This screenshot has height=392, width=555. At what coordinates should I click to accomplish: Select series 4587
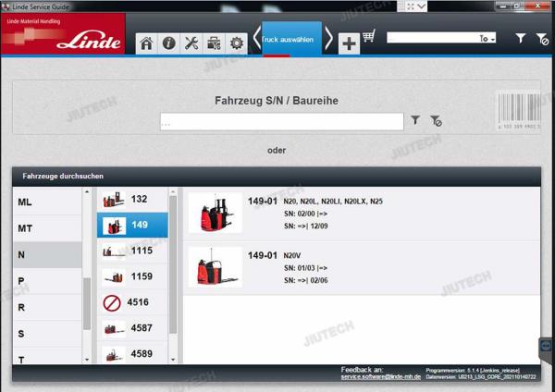click(132, 328)
